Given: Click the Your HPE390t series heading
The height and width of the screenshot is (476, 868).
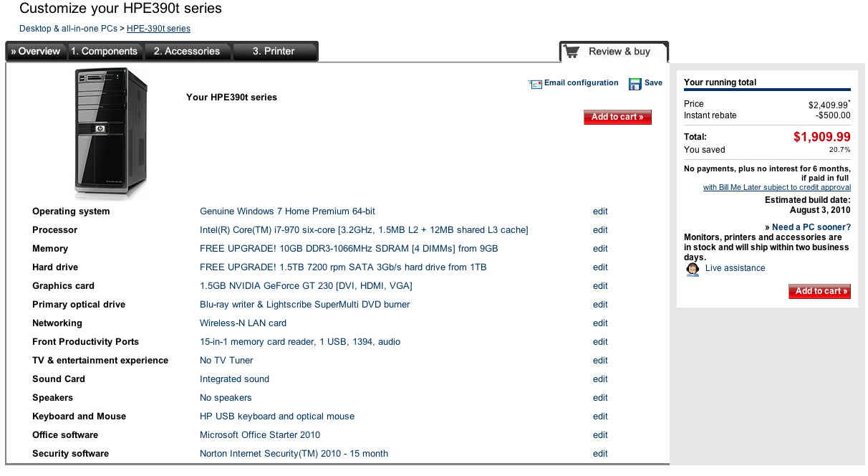Looking at the screenshot, I should point(231,97).
